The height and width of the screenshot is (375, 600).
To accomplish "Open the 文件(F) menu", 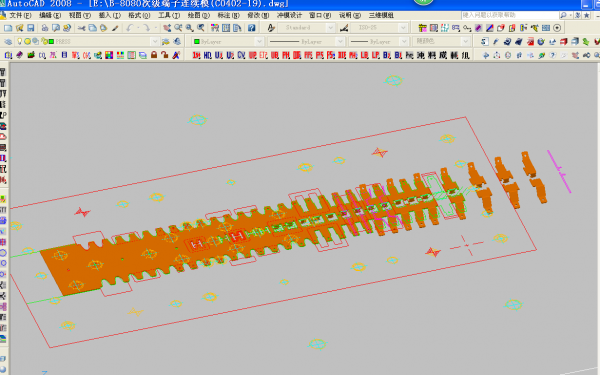I will pyautogui.click(x=20, y=15).
